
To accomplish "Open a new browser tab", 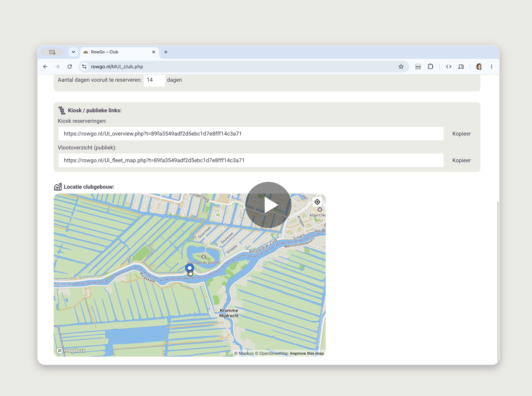I will point(166,52).
